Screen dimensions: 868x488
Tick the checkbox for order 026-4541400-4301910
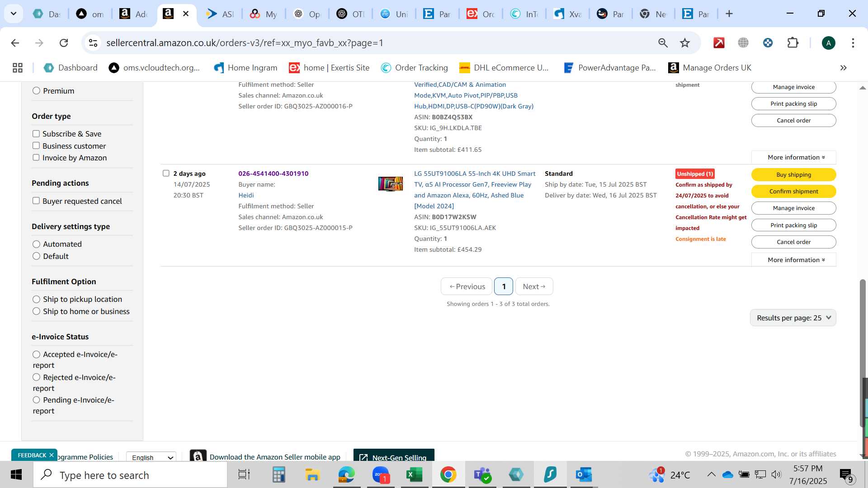(166, 174)
